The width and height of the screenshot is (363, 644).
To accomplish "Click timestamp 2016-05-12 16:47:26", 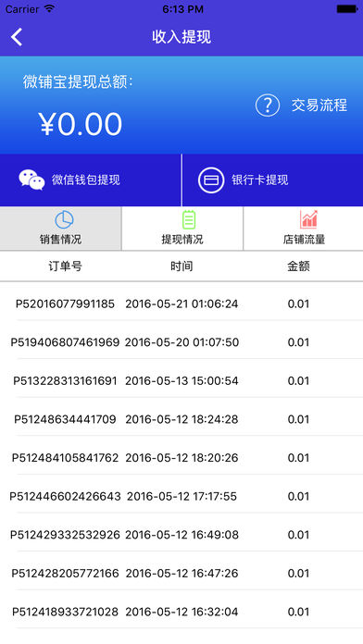I will [x=181, y=573].
